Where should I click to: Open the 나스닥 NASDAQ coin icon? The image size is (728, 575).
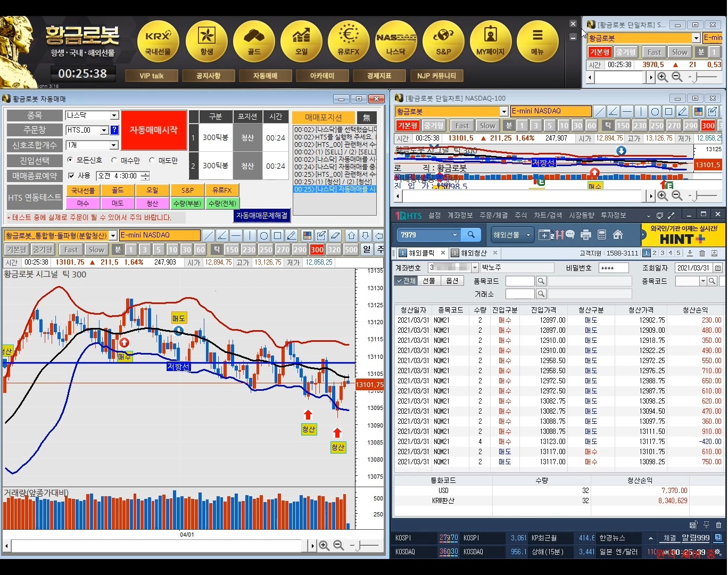point(396,43)
